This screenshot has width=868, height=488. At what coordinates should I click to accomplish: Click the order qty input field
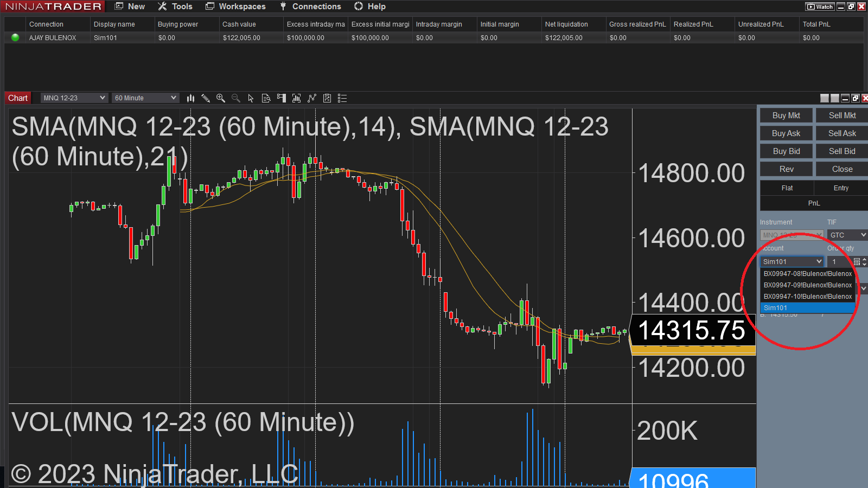tap(840, 262)
